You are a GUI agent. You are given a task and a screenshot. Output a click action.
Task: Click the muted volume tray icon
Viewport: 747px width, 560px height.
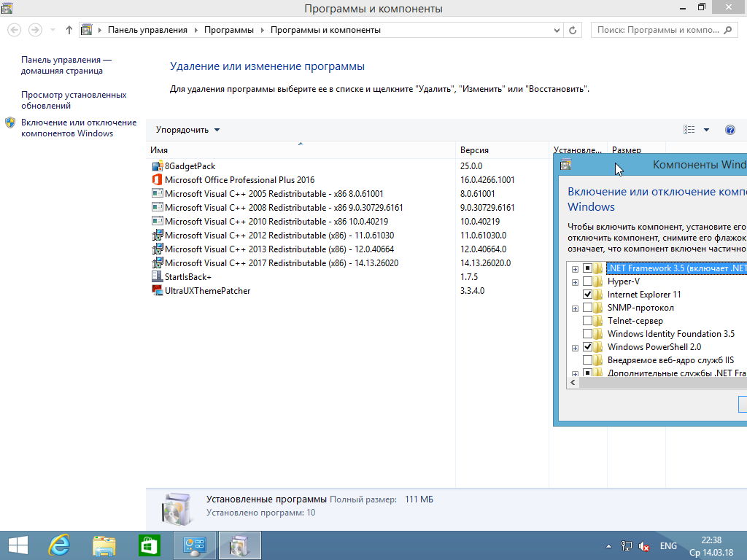click(x=644, y=546)
